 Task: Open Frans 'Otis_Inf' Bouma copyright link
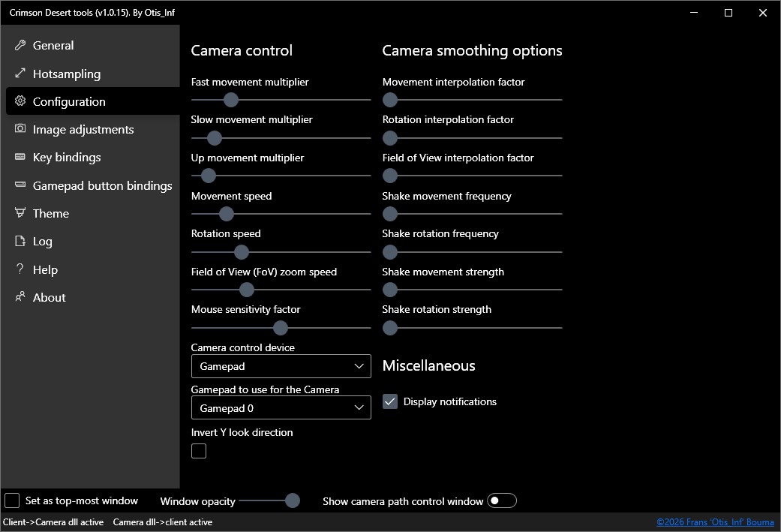[715, 522]
